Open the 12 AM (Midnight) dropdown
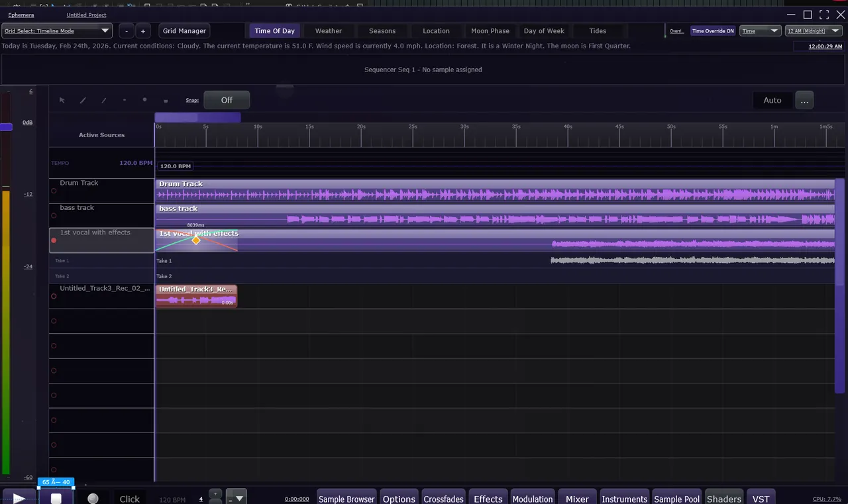The height and width of the screenshot is (504, 848). click(x=813, y=31)
